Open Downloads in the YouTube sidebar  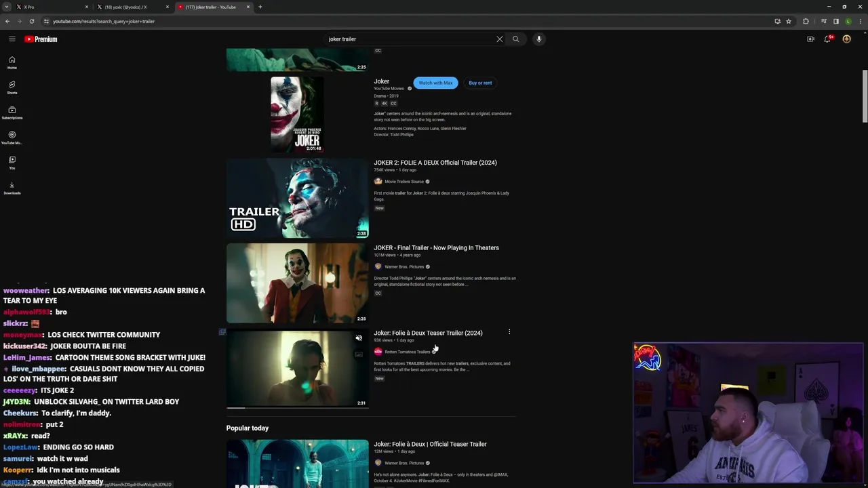point(12,188)
